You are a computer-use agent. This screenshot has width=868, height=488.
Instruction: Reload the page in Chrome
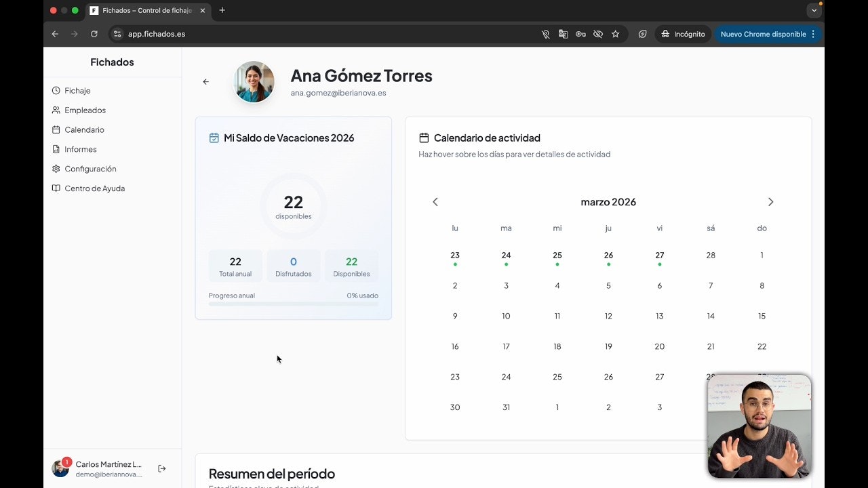pyautogui.click(x=94, y=34)
